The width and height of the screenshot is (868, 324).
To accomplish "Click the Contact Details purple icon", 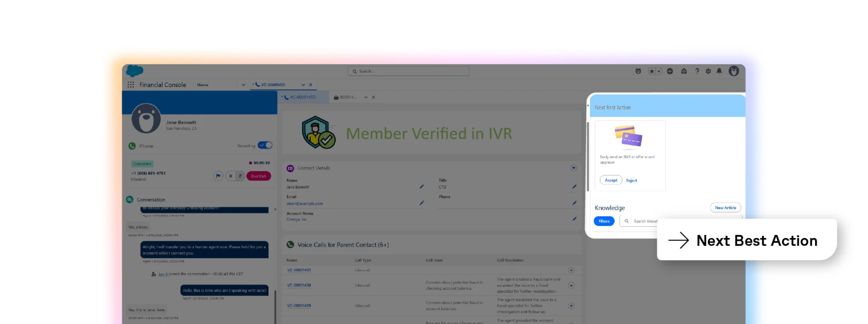I will click(x=290, y=168).
